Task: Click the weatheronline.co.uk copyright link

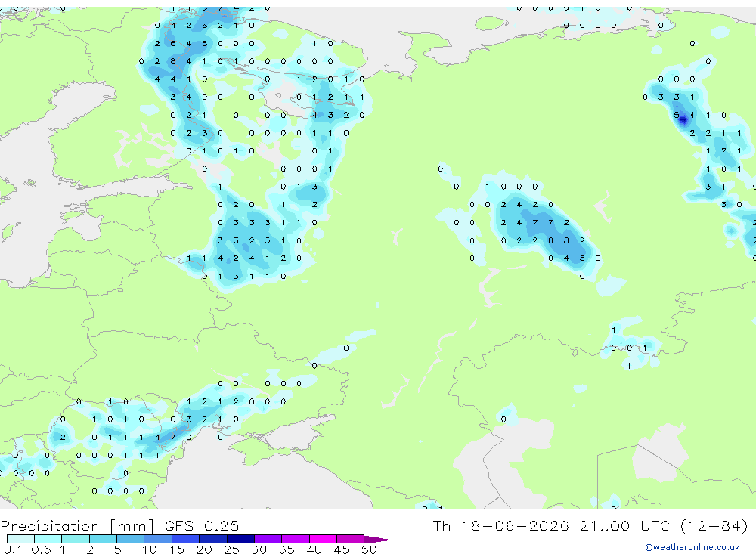Action: 692,547
